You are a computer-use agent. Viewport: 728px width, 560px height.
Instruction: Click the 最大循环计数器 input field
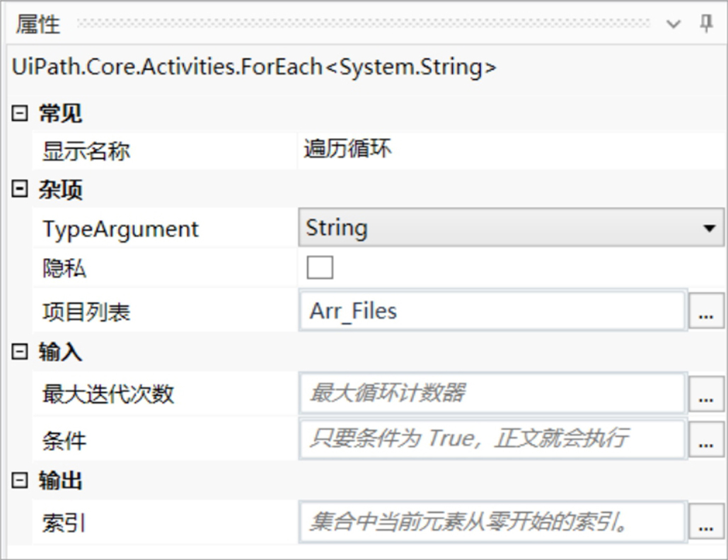(x=493, y=393)
